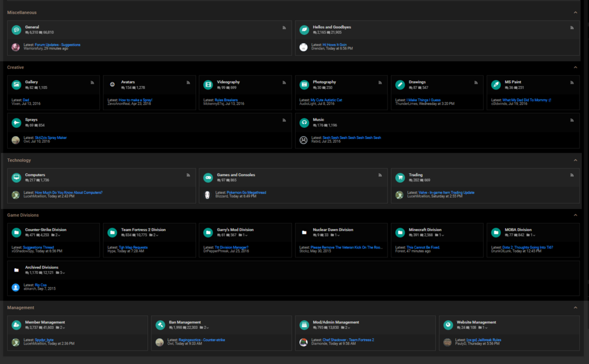This screenshot has width=589, height=364.
Task: Click the Counter-Strike Division folder icon
Action: [x=16, y=233]
